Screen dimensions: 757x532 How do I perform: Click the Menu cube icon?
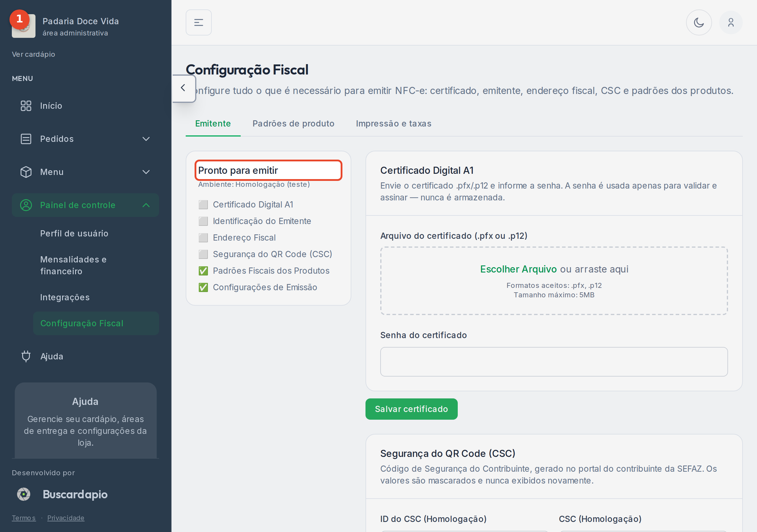click(x=26, y=172)
